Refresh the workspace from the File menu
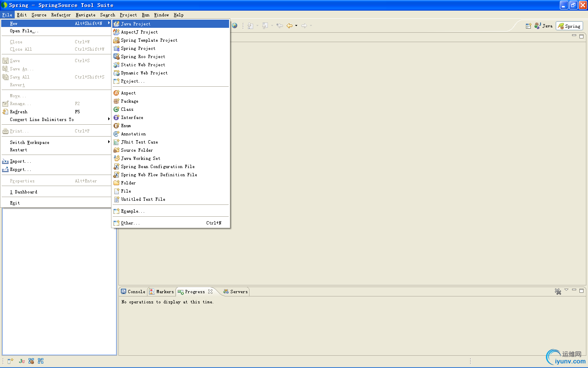588x368 pixels. coord(56,112)
